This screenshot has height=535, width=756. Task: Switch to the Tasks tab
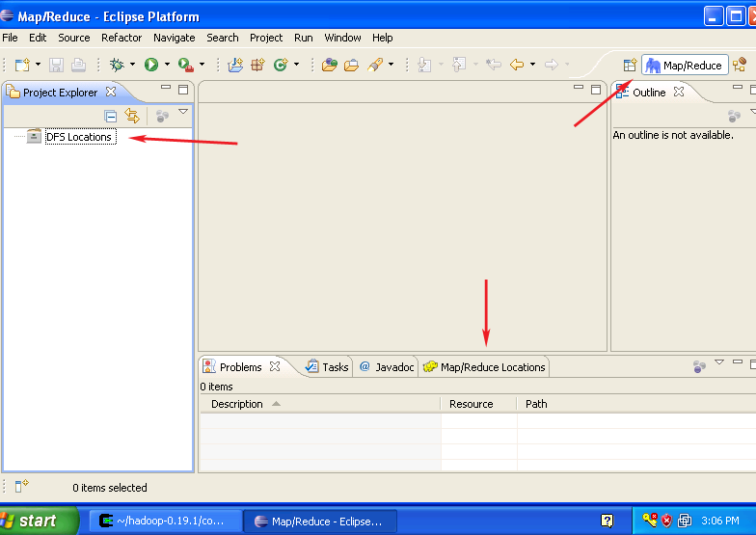coord(328,366)
